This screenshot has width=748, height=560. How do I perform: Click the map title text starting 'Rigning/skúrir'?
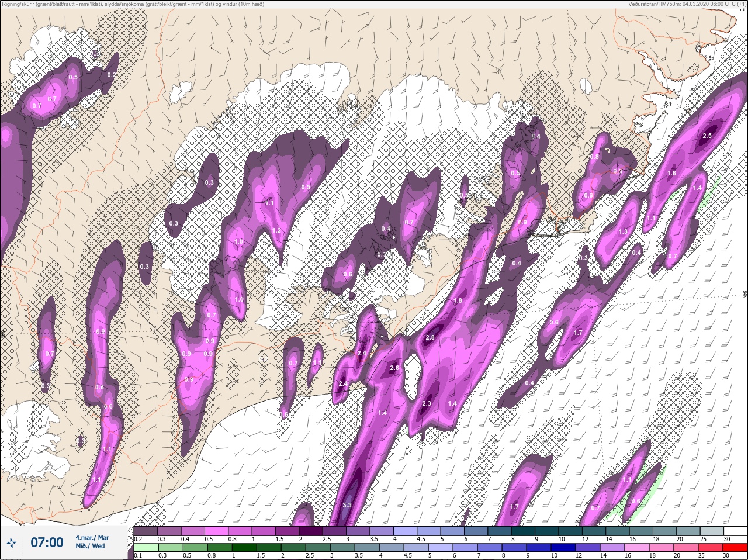(133, 4)
